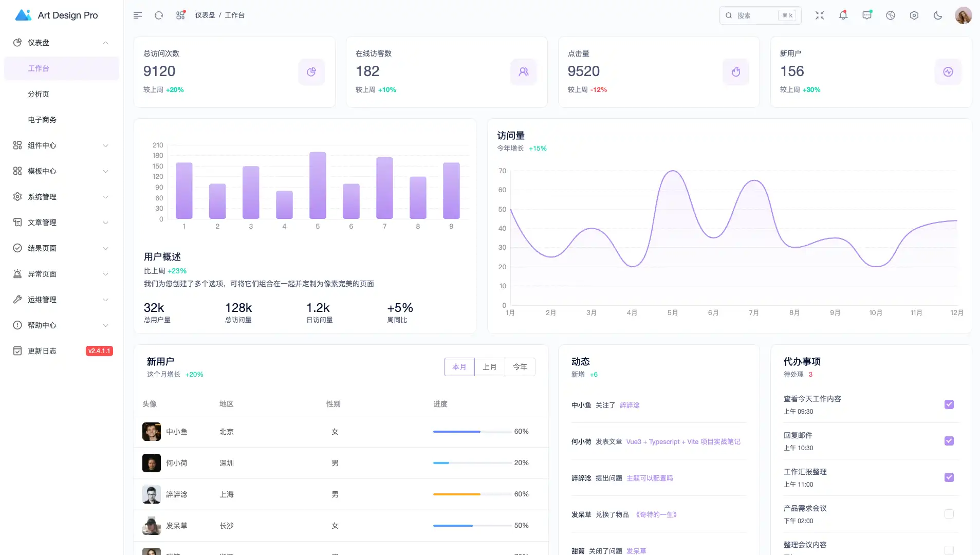Open notifications bell icon
980x555 pixels.
tap(843, 15)
